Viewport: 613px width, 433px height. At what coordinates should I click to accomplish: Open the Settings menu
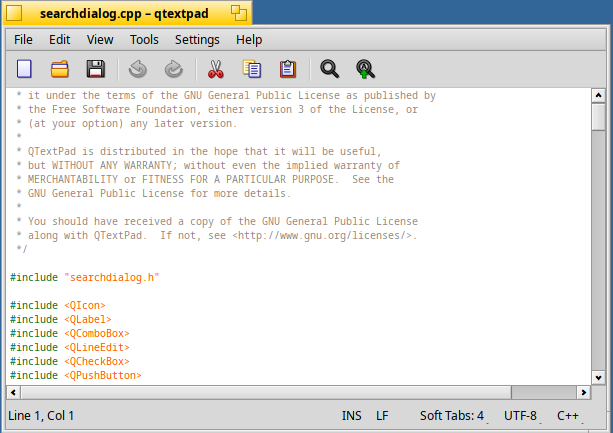point(197,39)
